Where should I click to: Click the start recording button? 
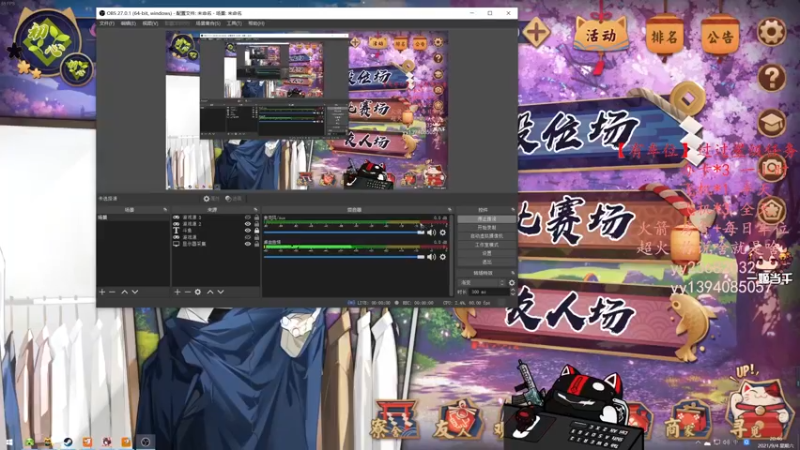pyautogui.click(x=486, y=228)
